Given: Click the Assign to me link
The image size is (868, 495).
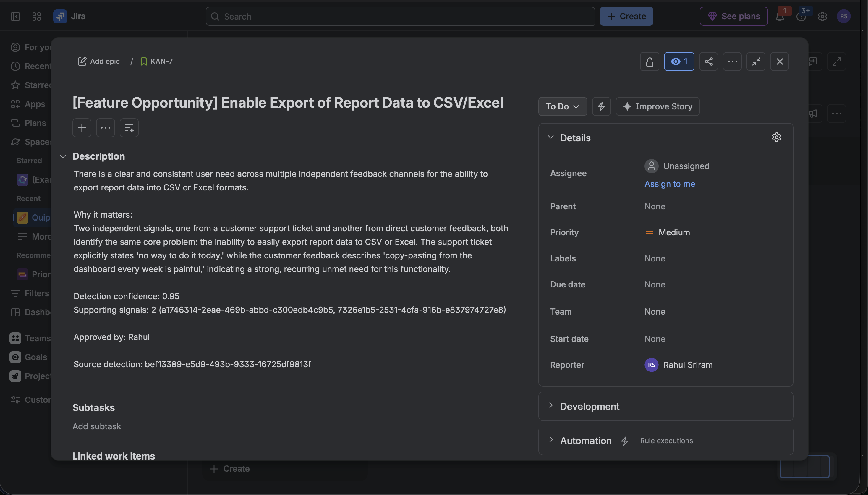Looking at the screenshot, I should coord(670,184).
